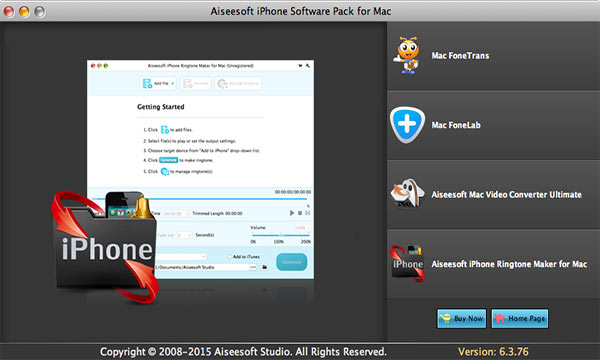This screenshot has height=360, width=600.
Task: Click the Volume slider track
Action: point(280,235)
